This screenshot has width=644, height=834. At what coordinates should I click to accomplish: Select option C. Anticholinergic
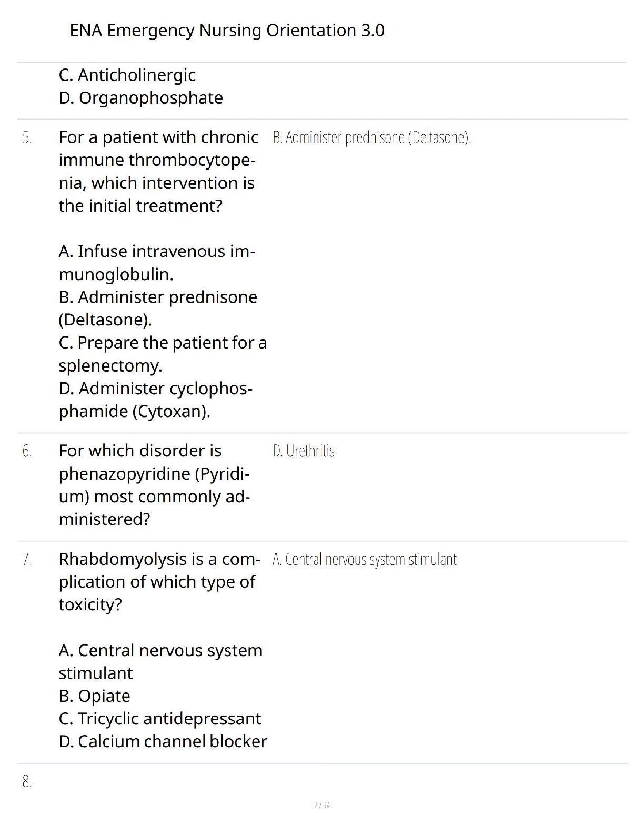(x=127, y=75)
